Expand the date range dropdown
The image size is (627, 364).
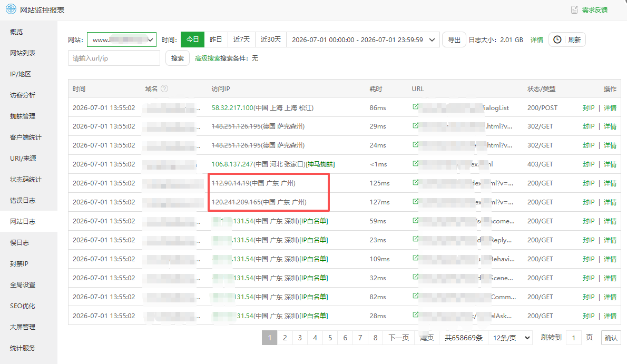(x=363, y=40)
